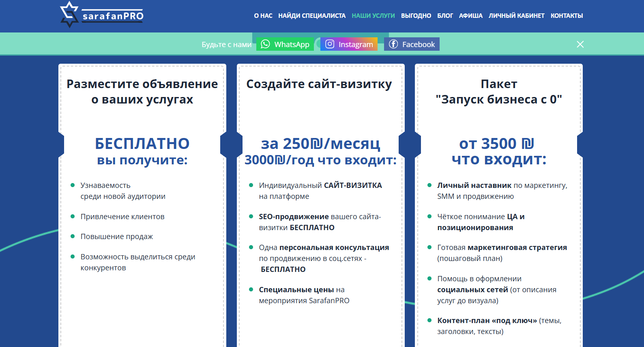Click the WhatsApp phone icon
This screenshot has height=347, width=644.
265,44
